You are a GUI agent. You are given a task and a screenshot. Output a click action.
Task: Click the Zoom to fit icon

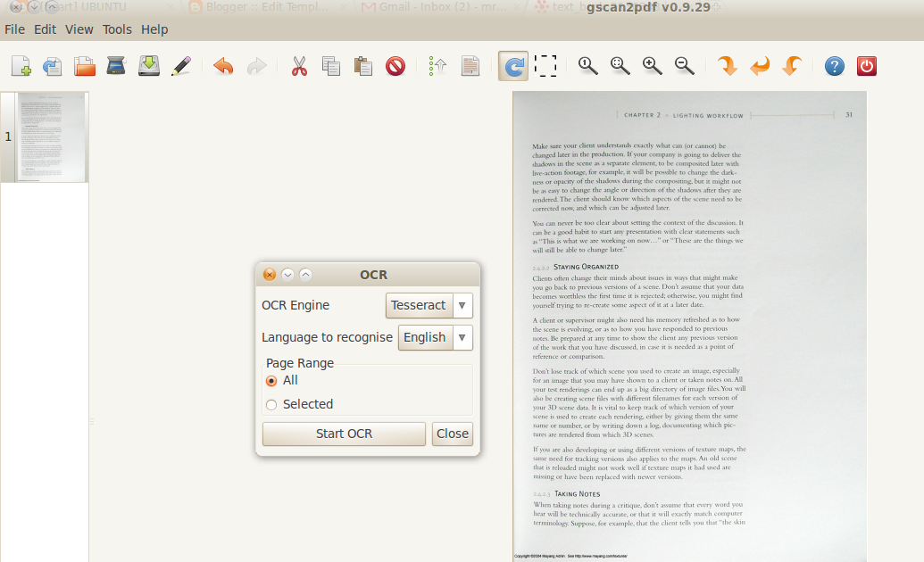[620, 65]
